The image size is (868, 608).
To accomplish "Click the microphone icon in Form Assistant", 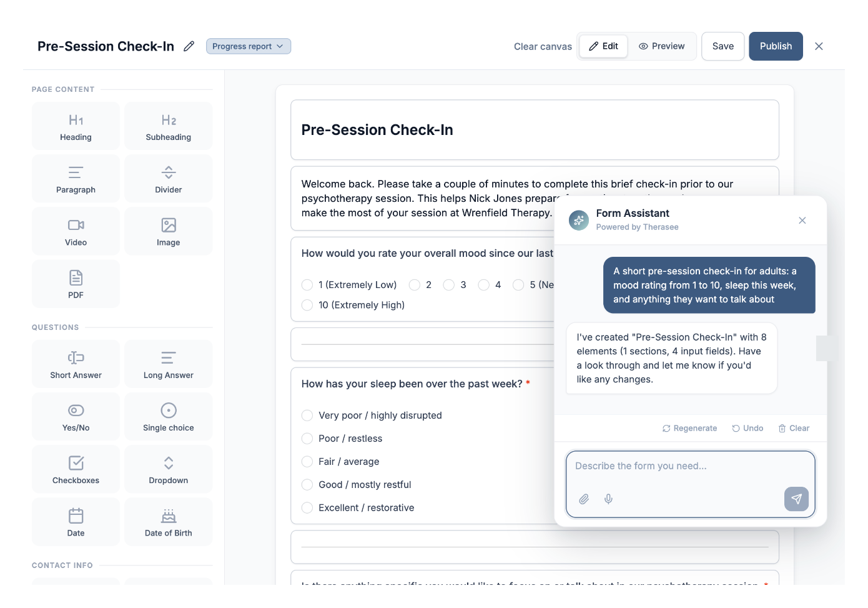I will pos(608,499).
